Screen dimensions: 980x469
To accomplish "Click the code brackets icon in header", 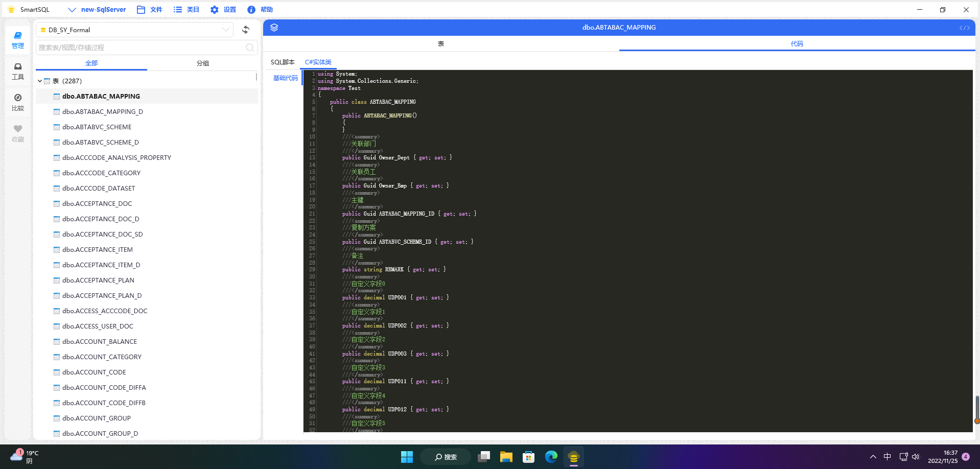I will (x=964, y=28).
